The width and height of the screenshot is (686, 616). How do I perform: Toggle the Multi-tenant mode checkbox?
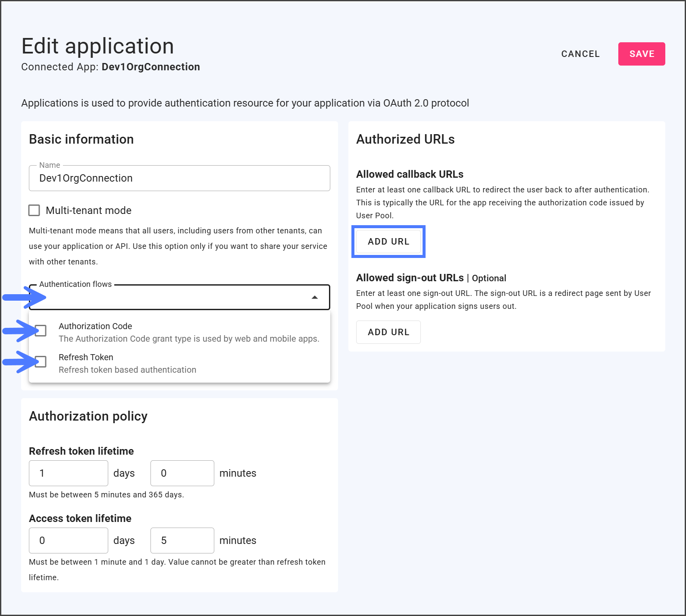coord(34,211)
